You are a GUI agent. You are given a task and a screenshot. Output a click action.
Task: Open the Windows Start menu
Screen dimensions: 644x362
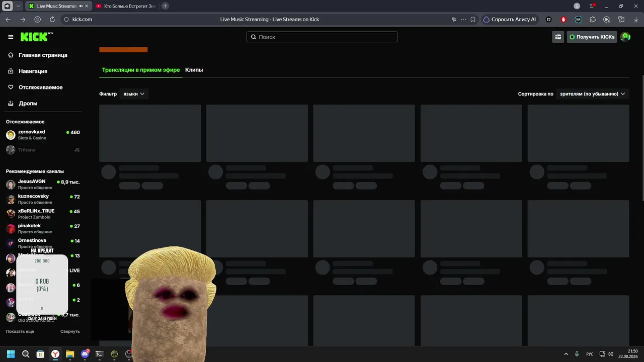pyautogui.click(x=11, y=354)
